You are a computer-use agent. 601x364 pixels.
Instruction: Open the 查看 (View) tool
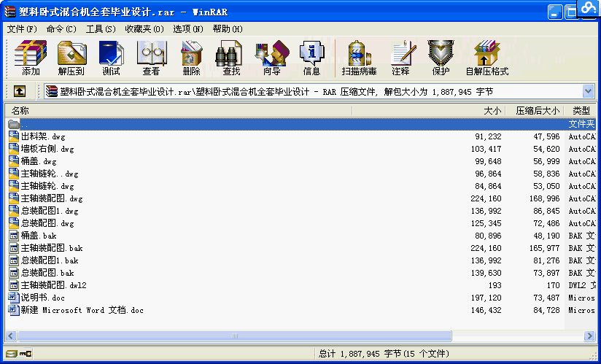(151, 58)
